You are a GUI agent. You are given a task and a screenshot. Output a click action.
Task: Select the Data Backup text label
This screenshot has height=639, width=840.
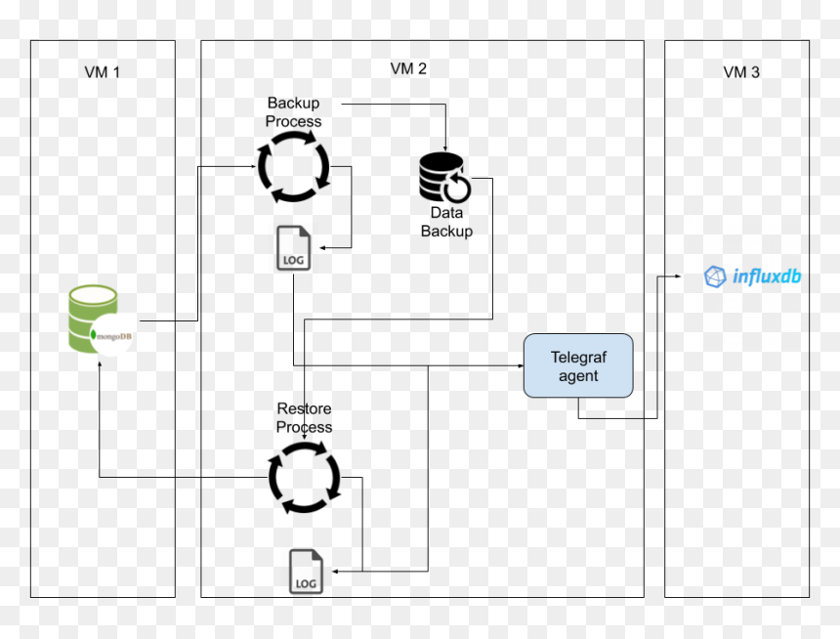[446, 222]
